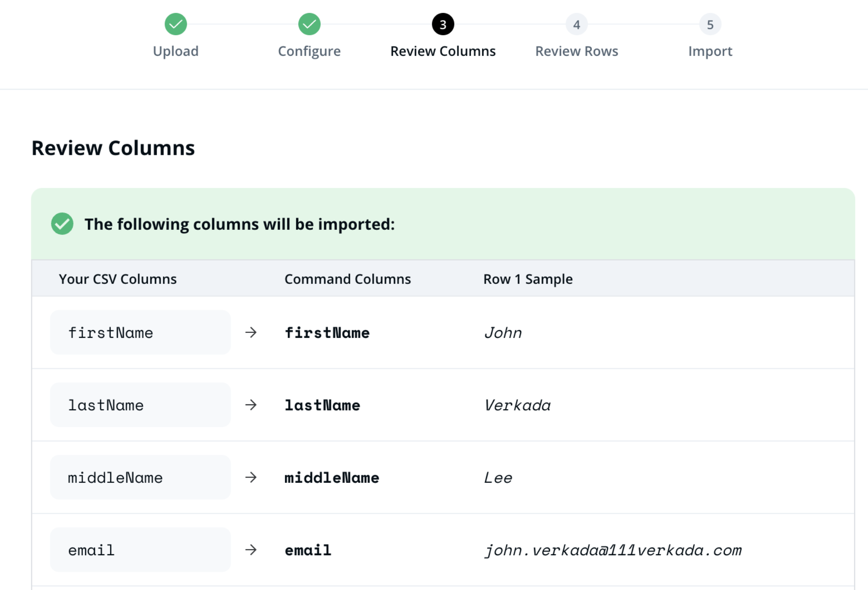
Task: Open the Review Rows step label
Action: click(576, 51)
